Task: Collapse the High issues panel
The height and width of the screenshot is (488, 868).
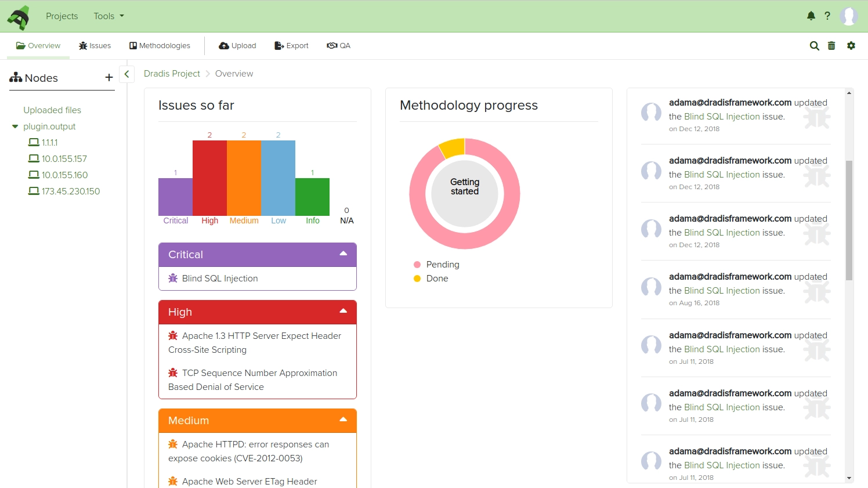Action: pyautogui.click(x=343, y=311)
